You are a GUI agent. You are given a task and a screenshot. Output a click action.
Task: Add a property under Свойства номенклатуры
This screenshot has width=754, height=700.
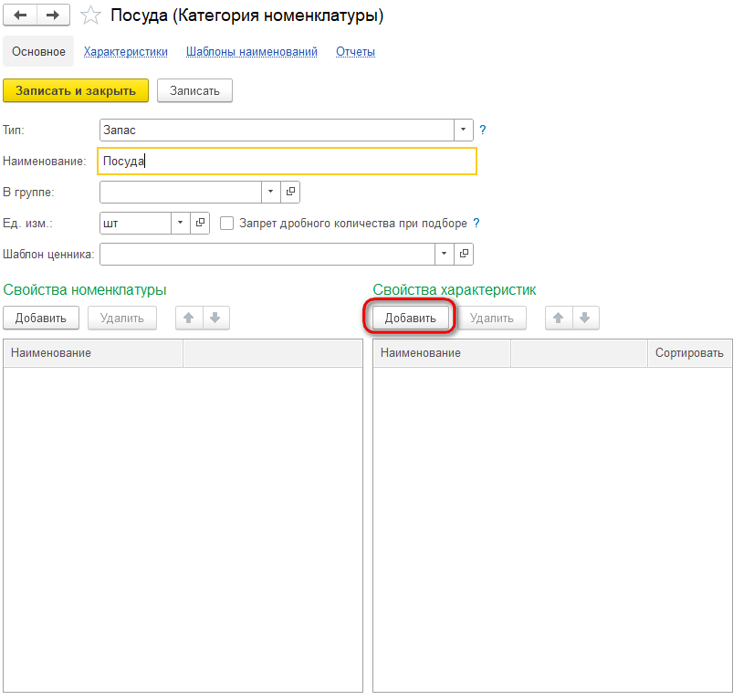[41, 318]
